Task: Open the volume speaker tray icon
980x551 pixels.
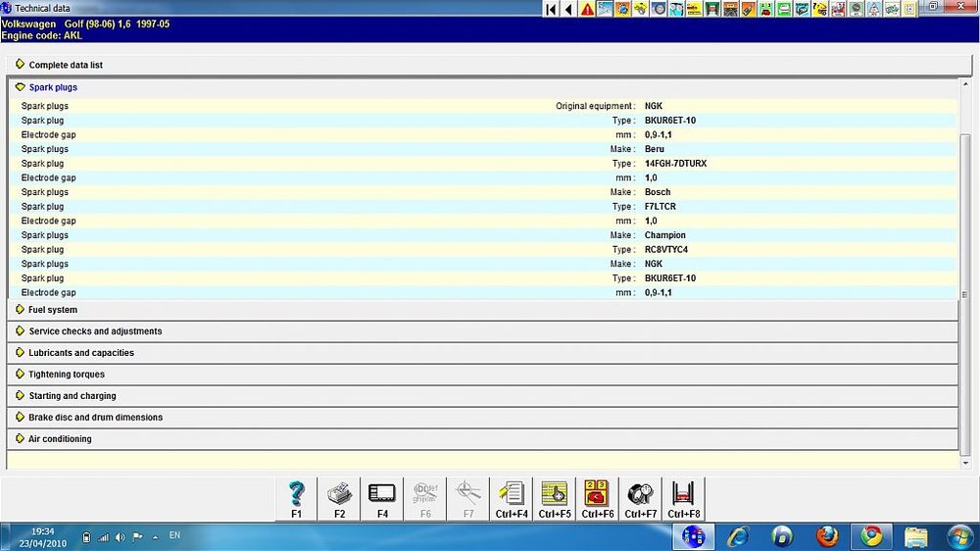Action: click(x=120, y=537)
